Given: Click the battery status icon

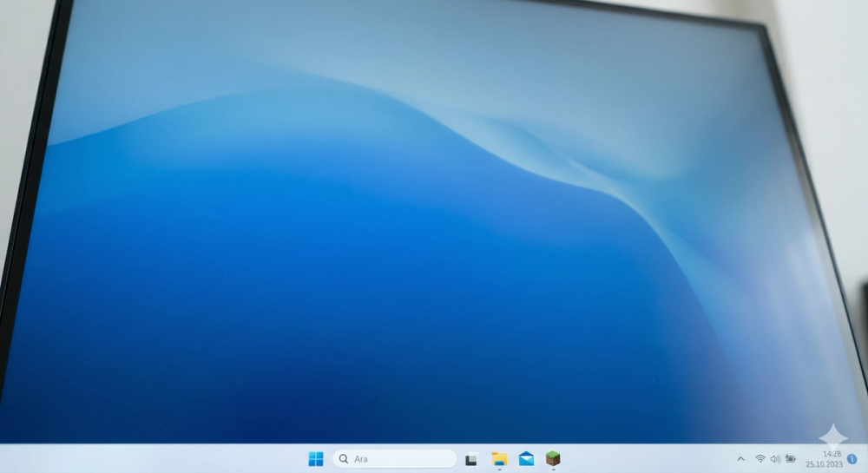Looking at the screenshot, I should pyautogui.click(x=791, y=458).
